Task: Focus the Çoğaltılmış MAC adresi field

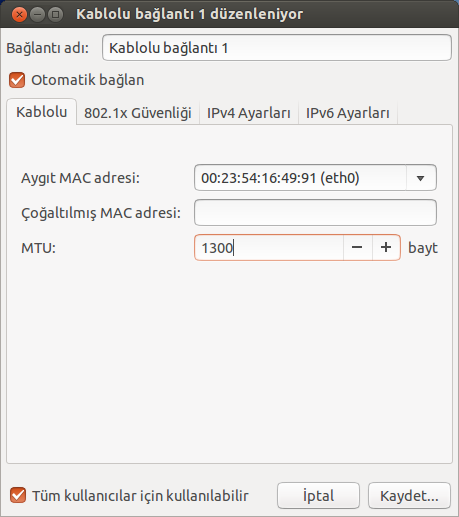Action: [315, 213]
